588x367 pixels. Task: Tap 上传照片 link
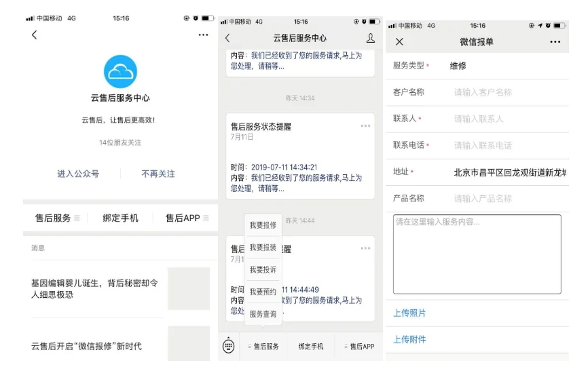click(409, 313)
